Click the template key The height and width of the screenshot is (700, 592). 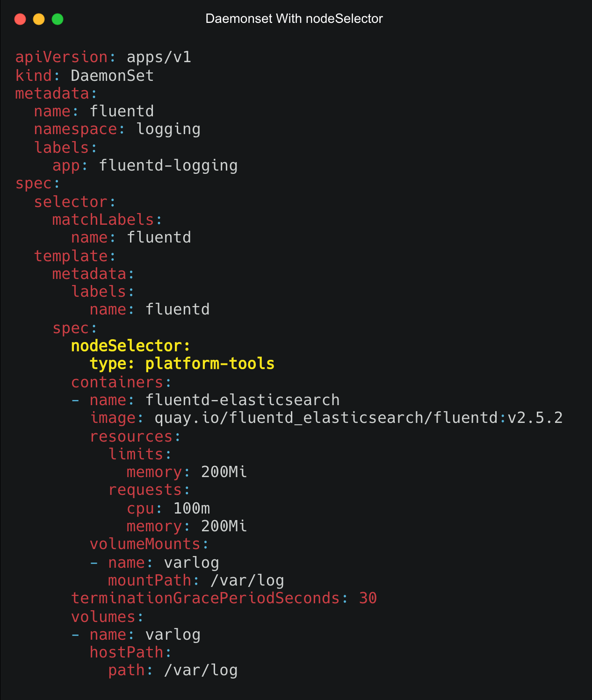(71, 256)
